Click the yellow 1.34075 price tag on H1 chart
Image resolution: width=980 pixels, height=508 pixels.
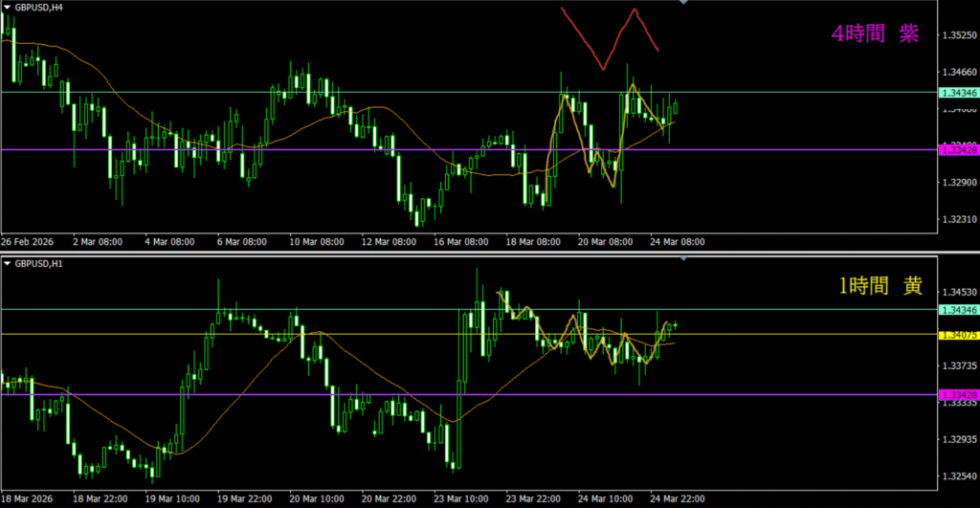(x=958, y=335)
